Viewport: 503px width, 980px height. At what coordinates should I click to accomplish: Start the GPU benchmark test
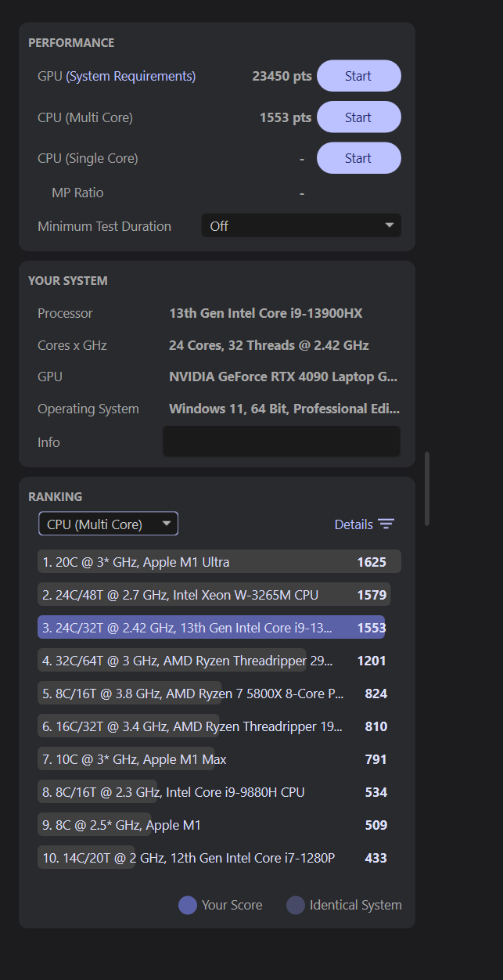[x=358, y=76]
